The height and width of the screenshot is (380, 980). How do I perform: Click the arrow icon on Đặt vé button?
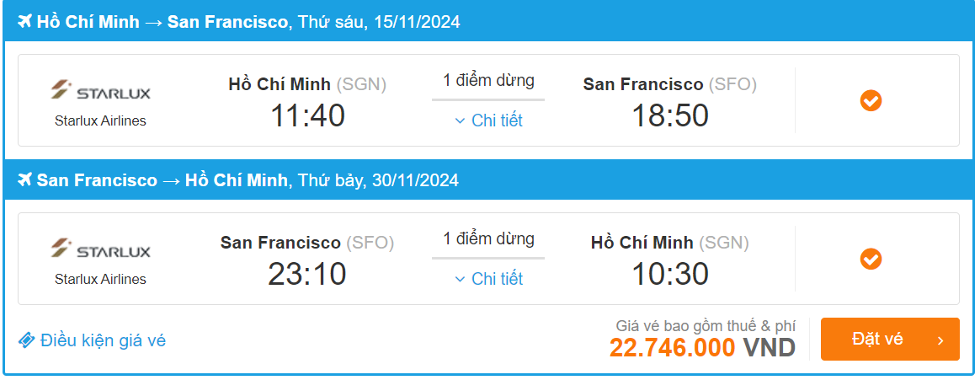pos(940,340)
